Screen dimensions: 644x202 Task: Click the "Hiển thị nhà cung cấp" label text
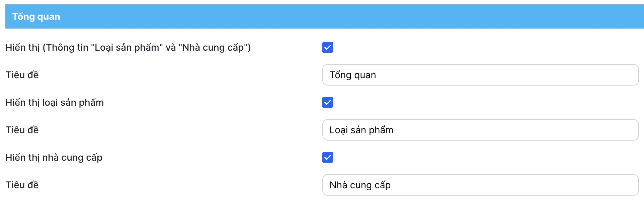click(x=54, y=157)
